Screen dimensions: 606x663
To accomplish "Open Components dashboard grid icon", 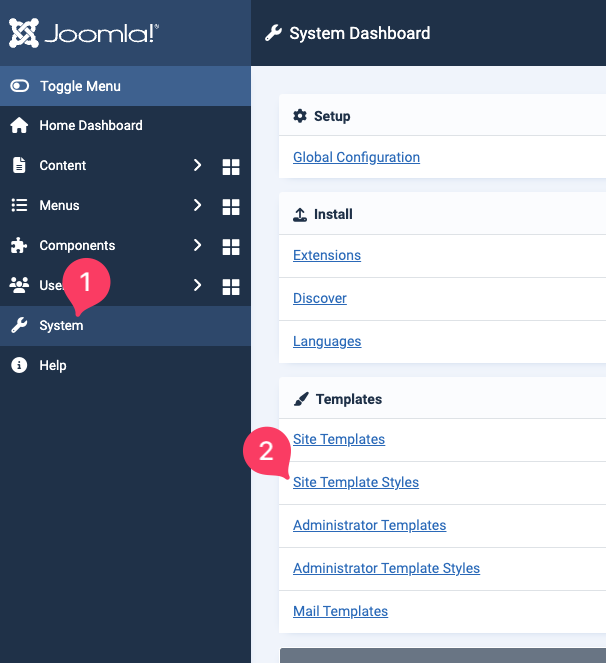I will click(231, 246).
